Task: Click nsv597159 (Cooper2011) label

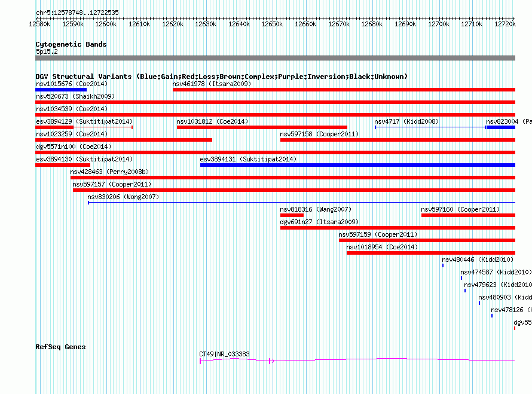Action: point(378,234)
